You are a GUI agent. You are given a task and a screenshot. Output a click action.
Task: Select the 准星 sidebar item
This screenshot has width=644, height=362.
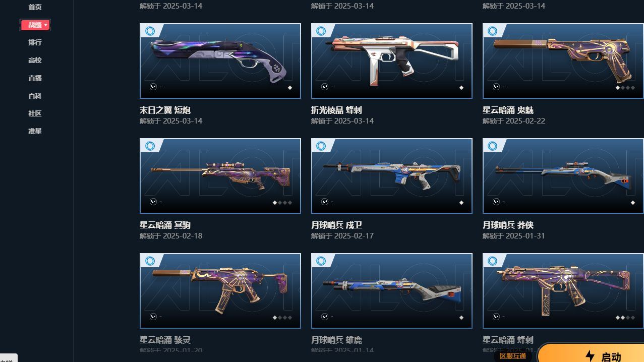(x=35, y=131)
